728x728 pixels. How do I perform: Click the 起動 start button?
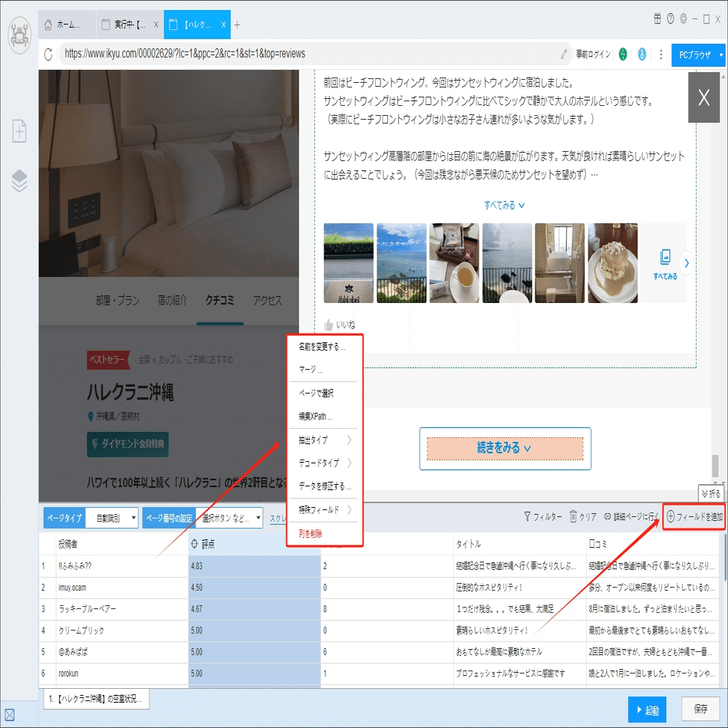click(x=647, y=710)
